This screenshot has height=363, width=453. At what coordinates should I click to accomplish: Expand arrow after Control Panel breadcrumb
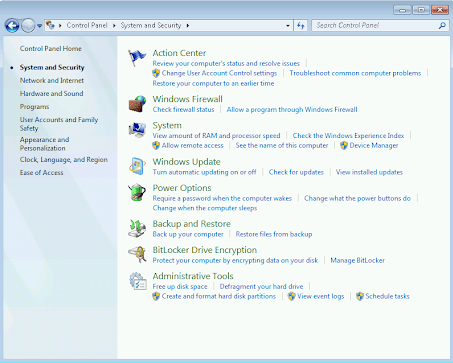coord(114,25)
